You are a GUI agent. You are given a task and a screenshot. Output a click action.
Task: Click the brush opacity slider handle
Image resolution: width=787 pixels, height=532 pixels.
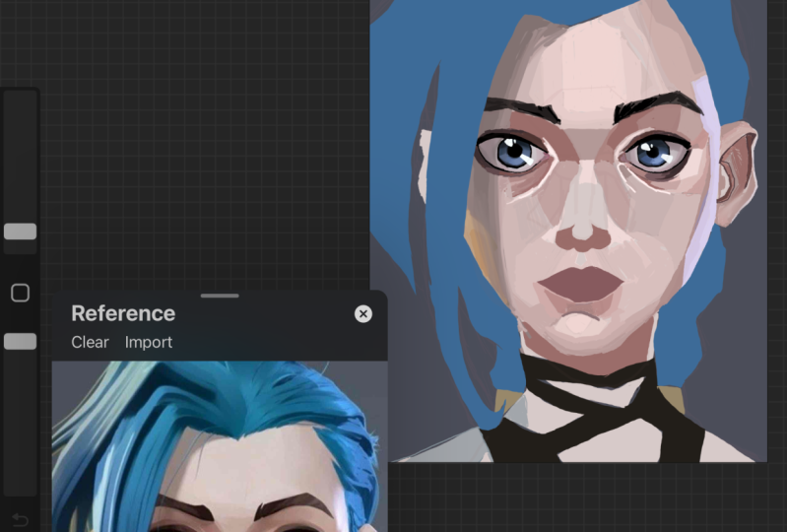point(20,341)
